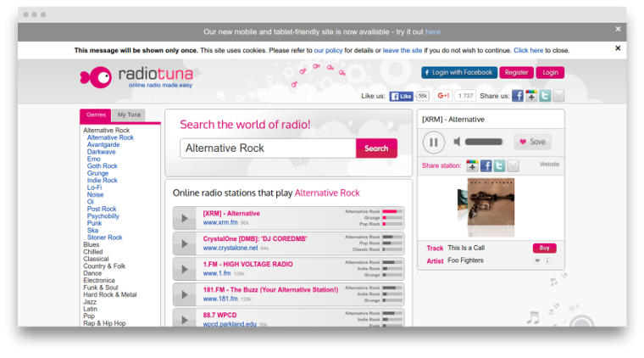Switch to the Genres tab
Screen dimensions: 644x358
(96, 115)
